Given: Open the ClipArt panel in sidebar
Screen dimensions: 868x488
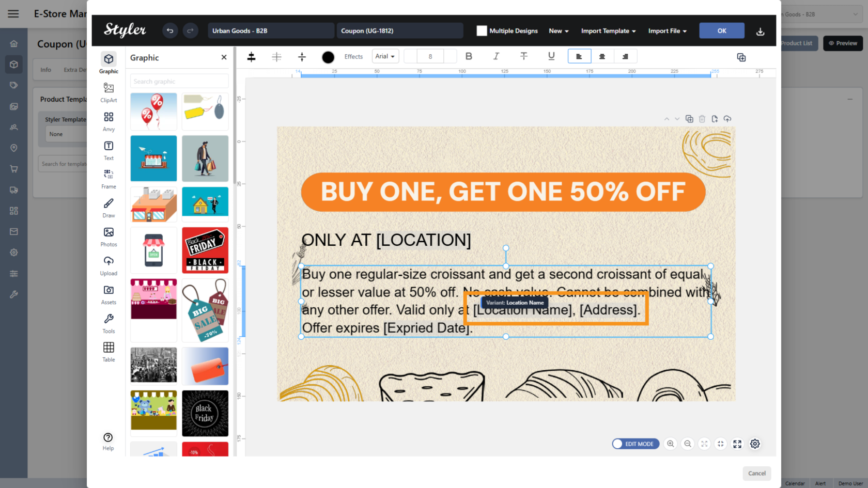Looking at the screenshot, I should tap(109, 92).
